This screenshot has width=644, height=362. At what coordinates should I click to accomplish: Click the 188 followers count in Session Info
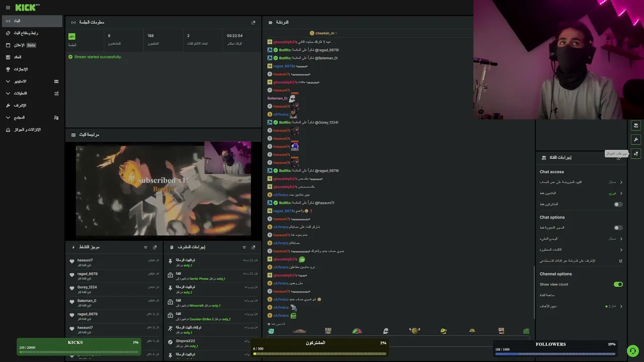(150, 36)
